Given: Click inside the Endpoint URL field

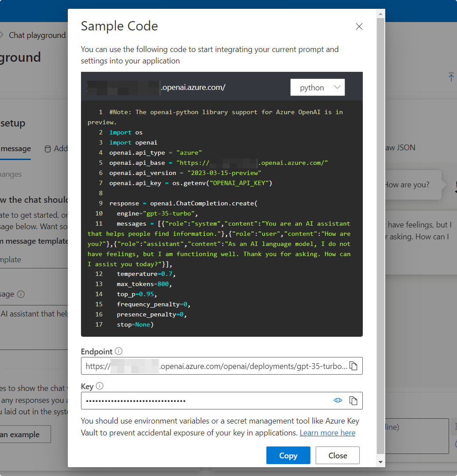Looking at the screenshot, I should (211, 366).
